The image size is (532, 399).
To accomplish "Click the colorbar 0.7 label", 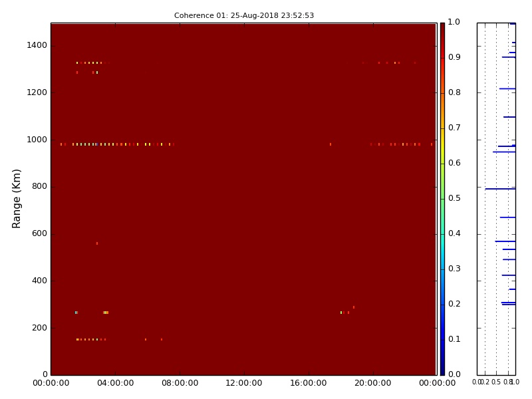I will click(x=454, y=128).
